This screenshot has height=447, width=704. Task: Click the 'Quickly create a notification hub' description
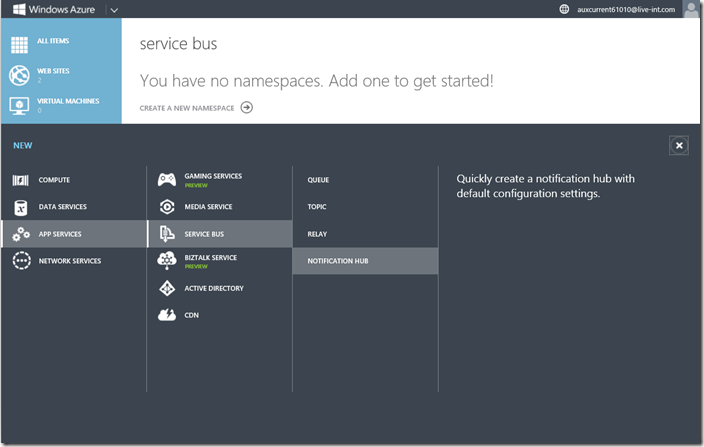click(x=546, y=186)
